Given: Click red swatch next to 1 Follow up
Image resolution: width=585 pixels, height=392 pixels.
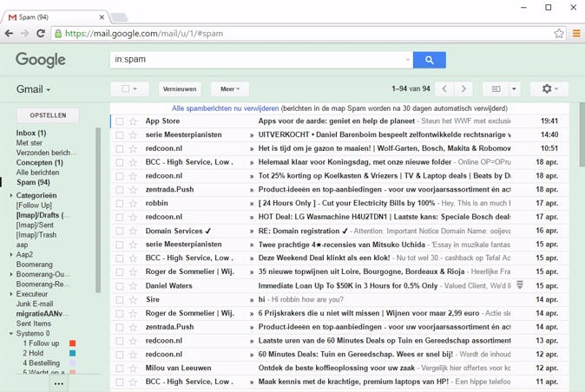Looking at the screenshot, I should (x=73, y=343).
